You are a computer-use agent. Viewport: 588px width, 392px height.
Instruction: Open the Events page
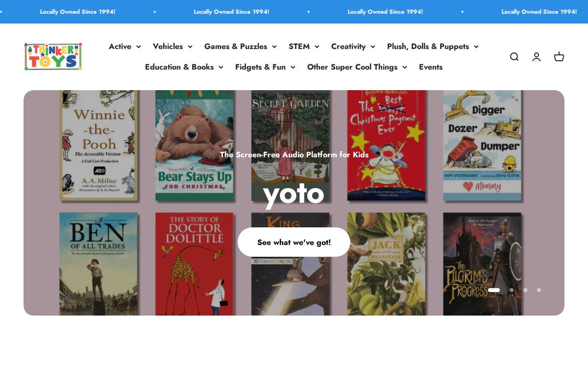(x=431, y=67)
